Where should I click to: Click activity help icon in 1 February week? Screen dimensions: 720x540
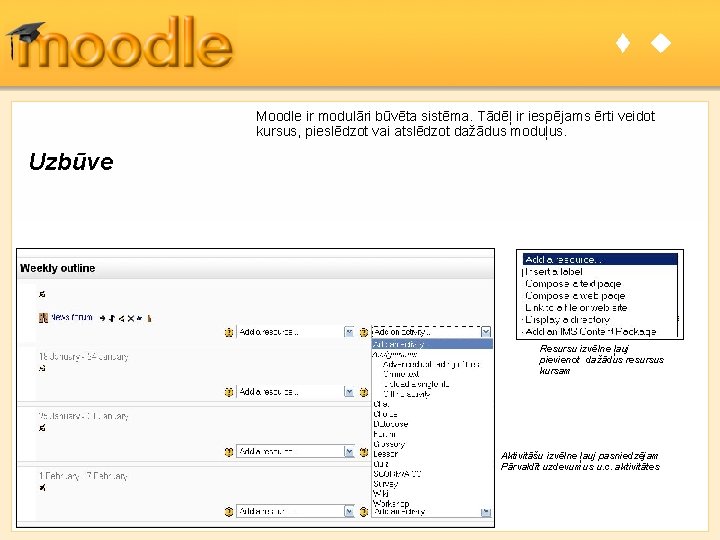click(364, 511)
